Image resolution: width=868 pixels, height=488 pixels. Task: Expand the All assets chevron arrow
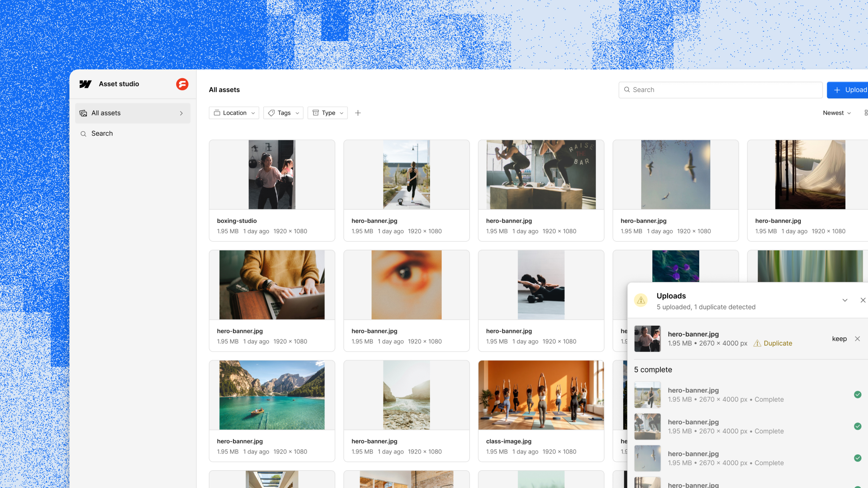coord(181,113)
